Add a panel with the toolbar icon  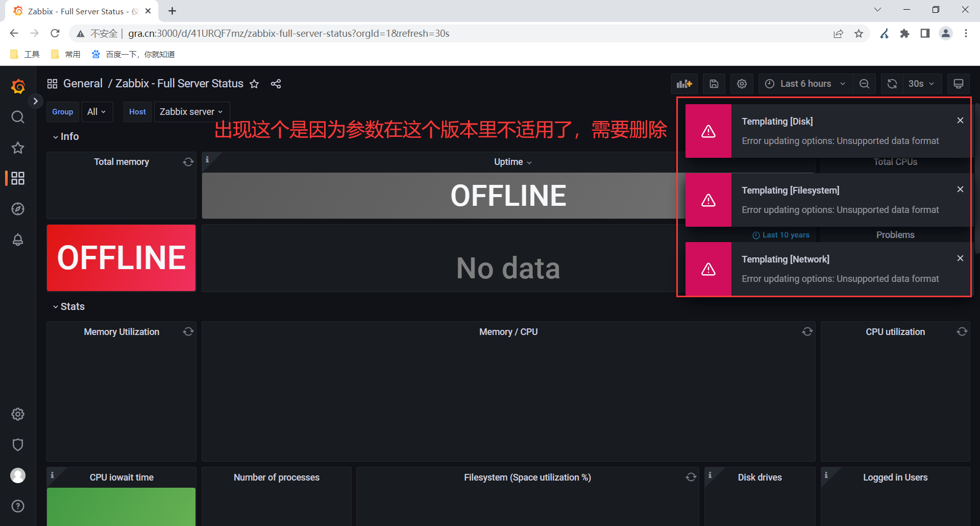coord(684,84)
